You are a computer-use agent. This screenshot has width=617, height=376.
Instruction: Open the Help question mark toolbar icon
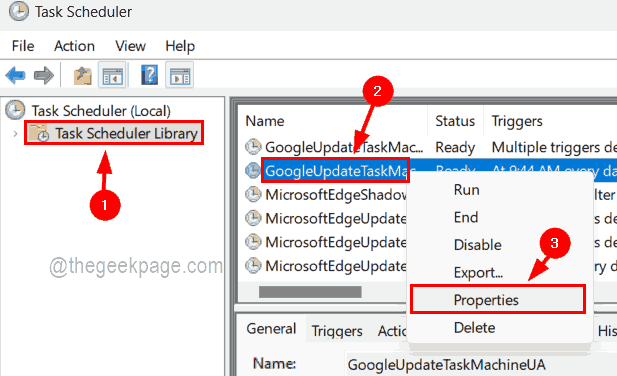pos(150,75)
